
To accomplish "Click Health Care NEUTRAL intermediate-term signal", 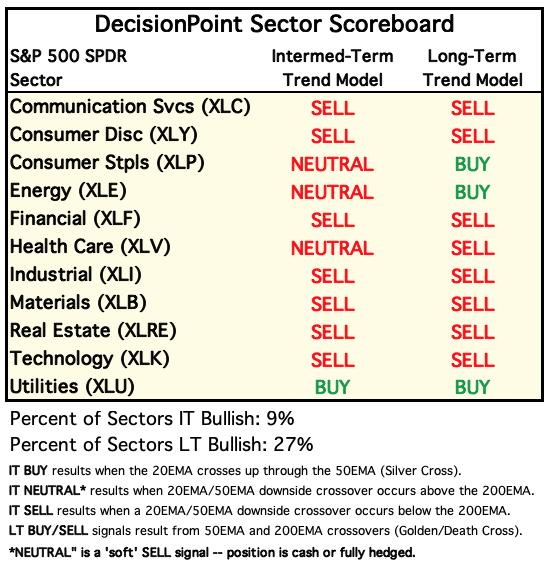I will (x=332, y=248).
